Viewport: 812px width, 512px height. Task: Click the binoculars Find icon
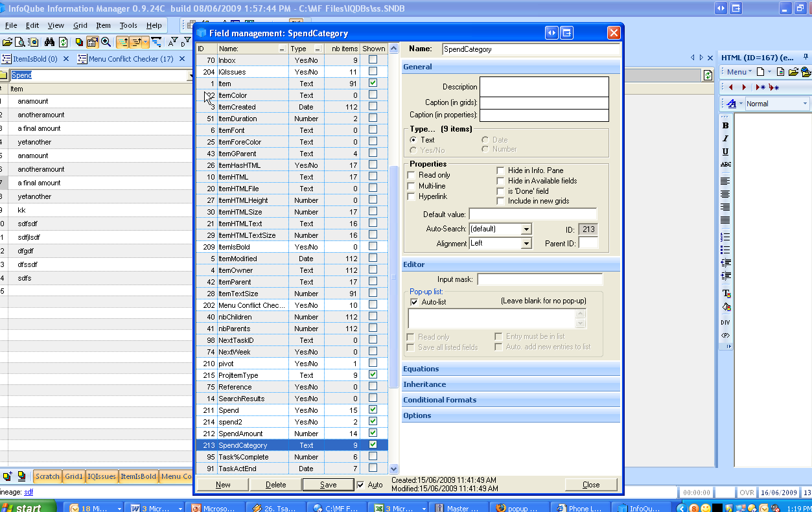49,42
